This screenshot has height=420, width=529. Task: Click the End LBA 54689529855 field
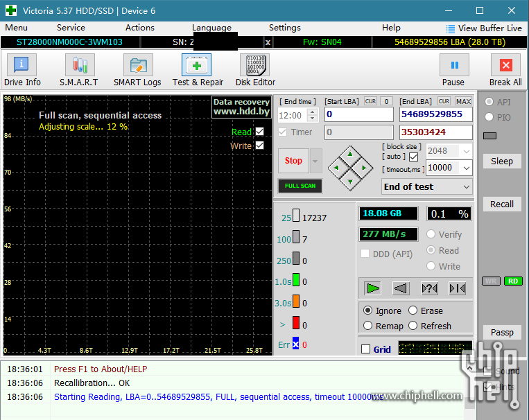coord(435,114)
